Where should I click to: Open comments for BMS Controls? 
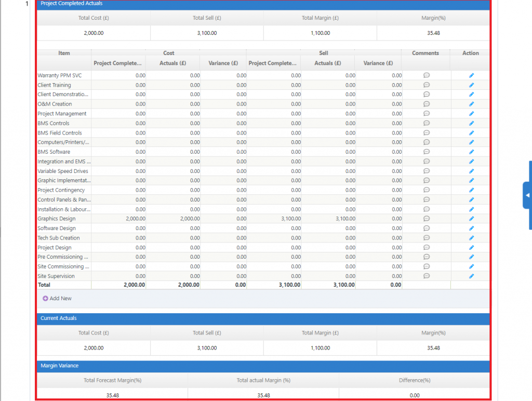click(427, 123)
